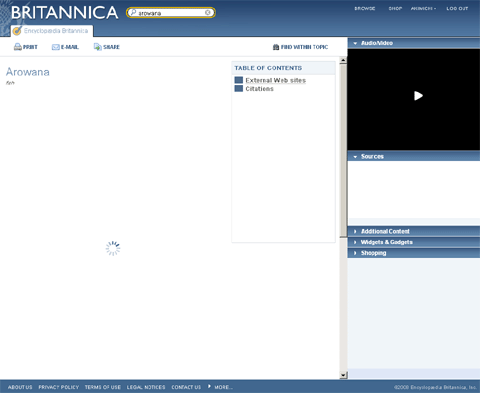Click the Print icon
480x393 pixels.
point(18,47)
